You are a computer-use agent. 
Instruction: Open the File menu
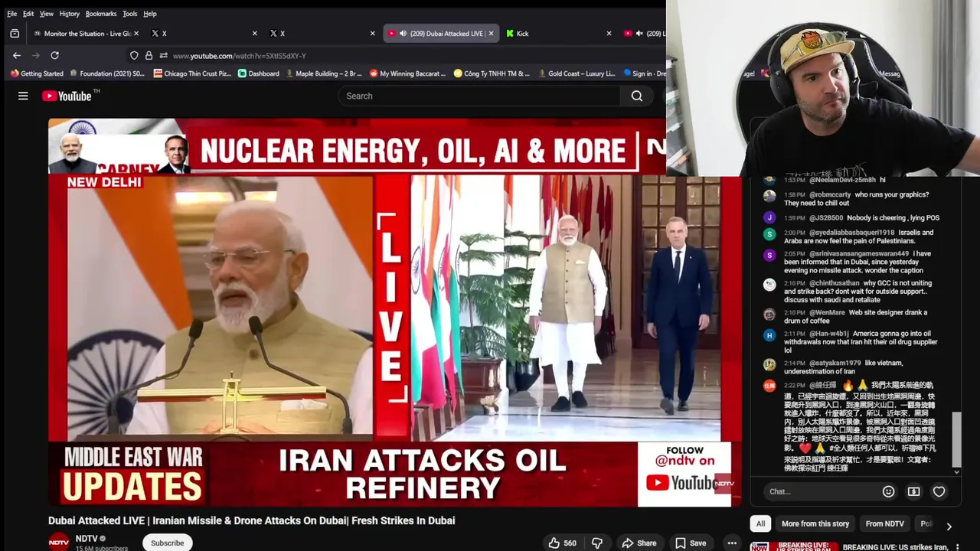point(12,14)
